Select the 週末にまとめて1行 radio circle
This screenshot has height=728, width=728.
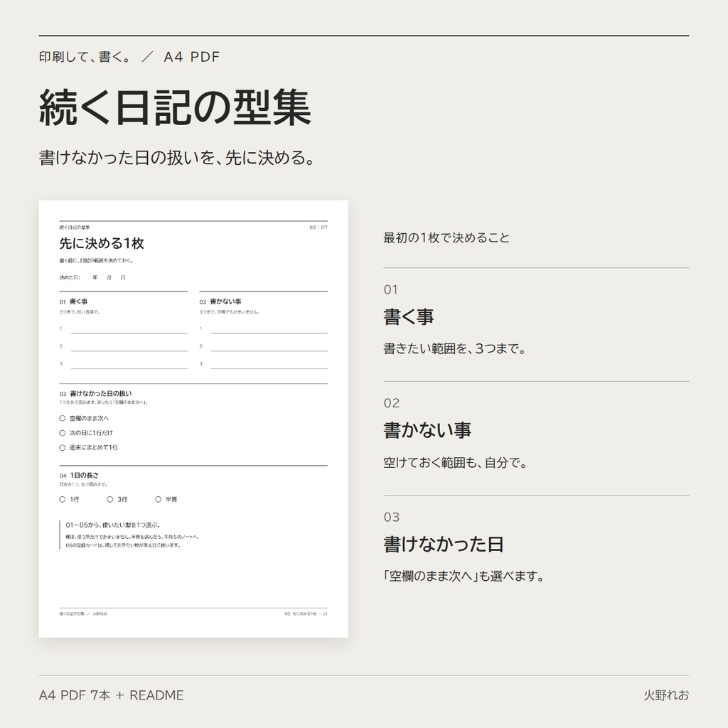[x=63, y=448]
